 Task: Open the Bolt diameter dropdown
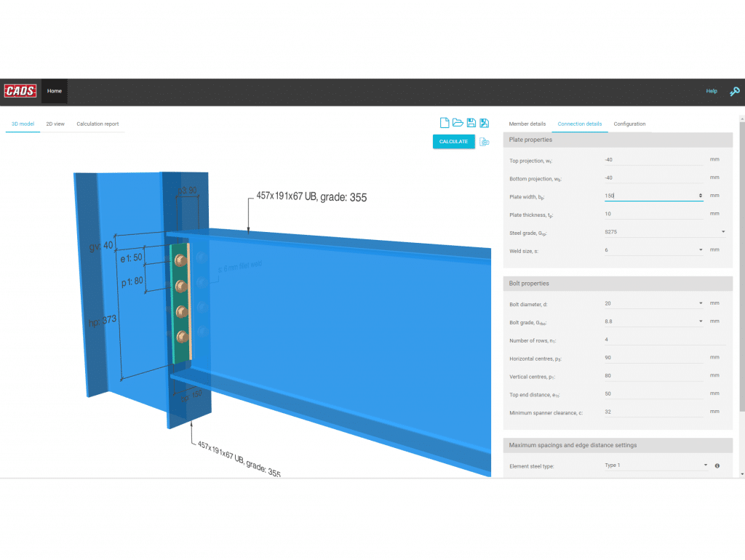(x=701, y=303)
